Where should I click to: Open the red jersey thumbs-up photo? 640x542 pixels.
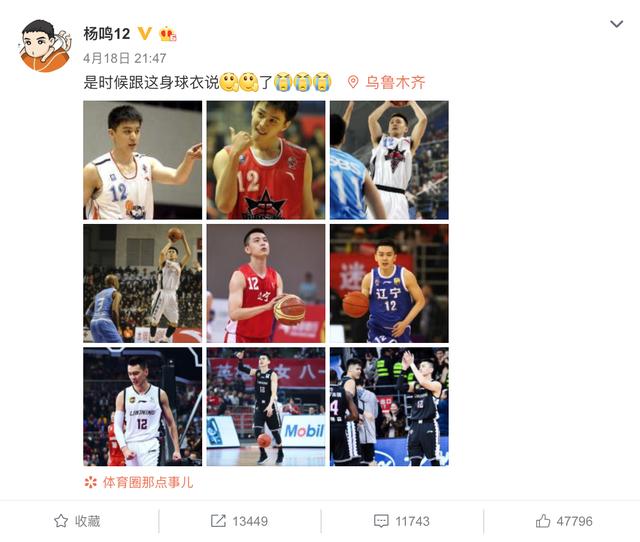click(266, 160)
